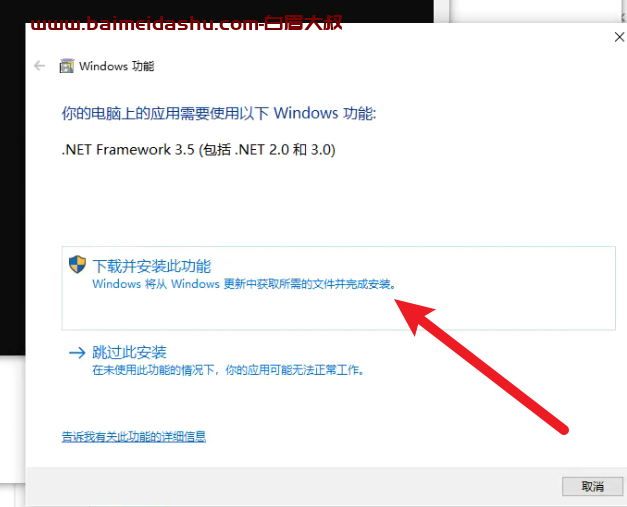Focus the black window behind the dialog

pyautogui.click(x=12, y=180)
